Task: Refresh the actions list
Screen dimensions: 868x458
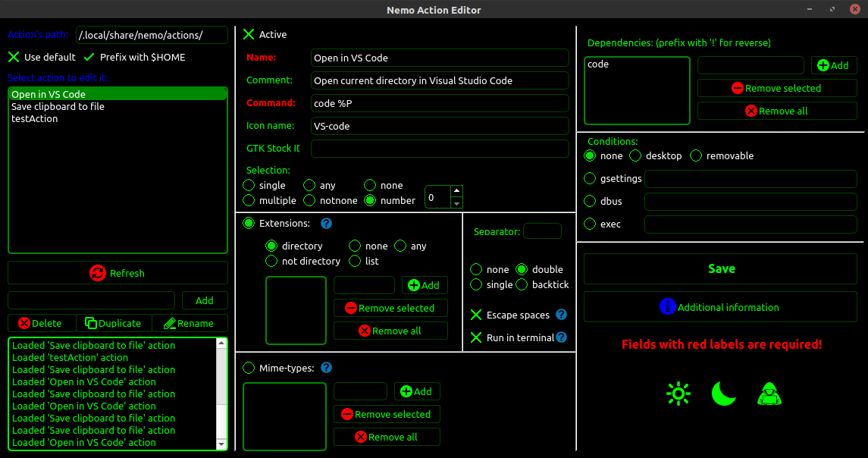Action: coord(118,273)
